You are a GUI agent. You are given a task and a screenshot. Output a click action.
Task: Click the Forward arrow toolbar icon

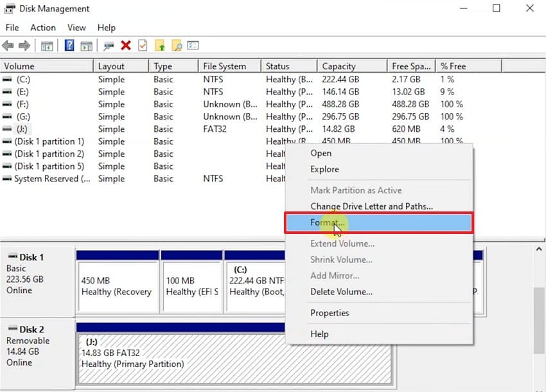(x=23, y=46)
